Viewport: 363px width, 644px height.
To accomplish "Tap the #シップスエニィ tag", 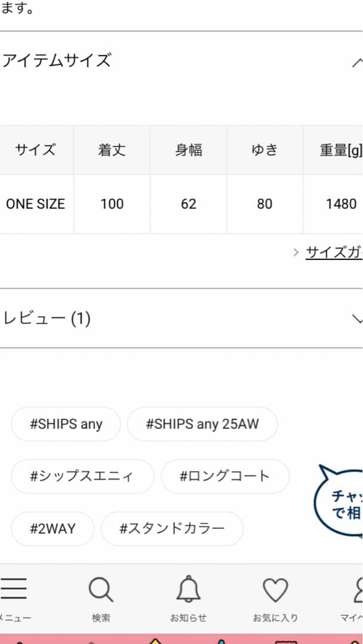I will click(x=82, y=476).
